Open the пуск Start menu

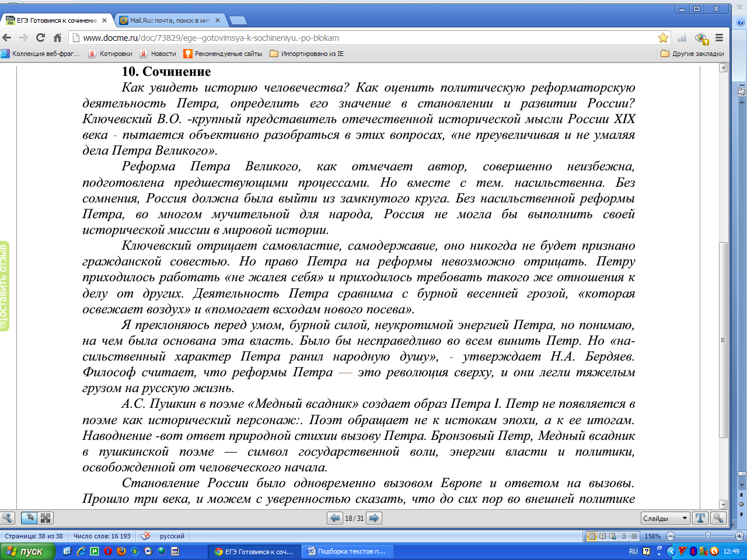[27, 551]
